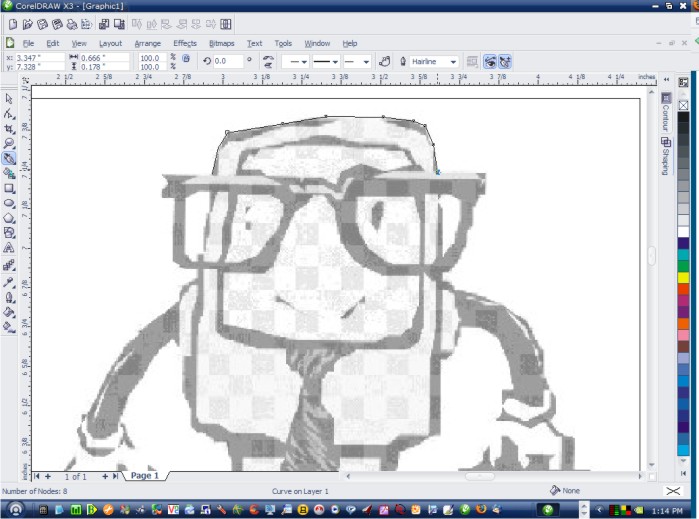Select the Outline tool
699x519 pixels.
click(x=9, y=297)
